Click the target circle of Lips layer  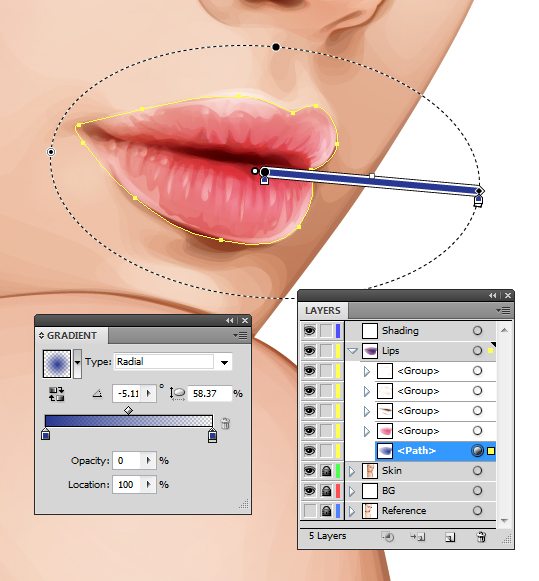477,351
